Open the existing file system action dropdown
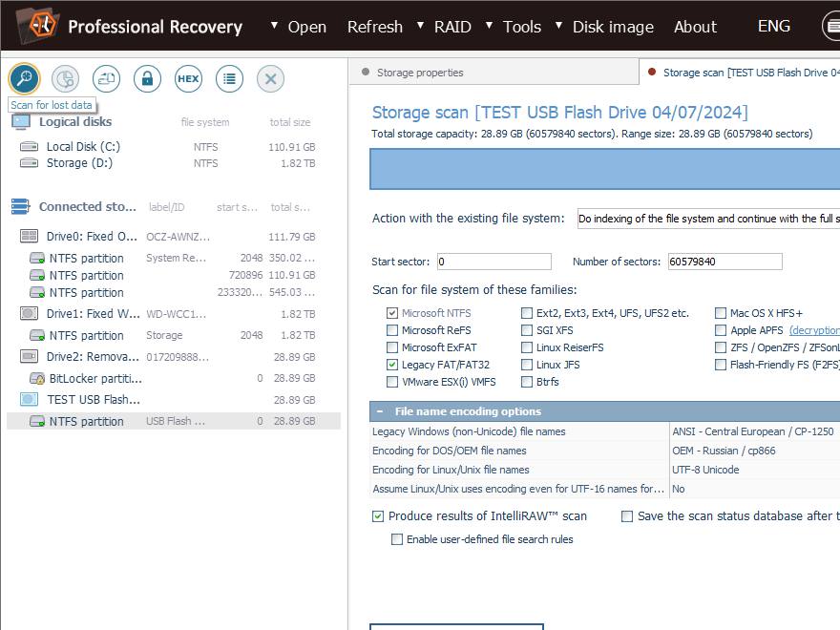Viewport: 840px width, 630px height. click(x=707, y=219)
